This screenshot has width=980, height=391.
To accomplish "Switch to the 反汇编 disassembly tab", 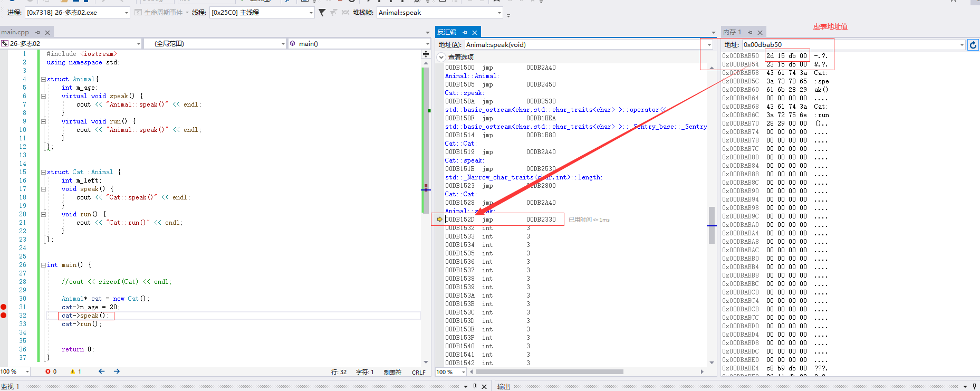I will (x=446, y=32).
